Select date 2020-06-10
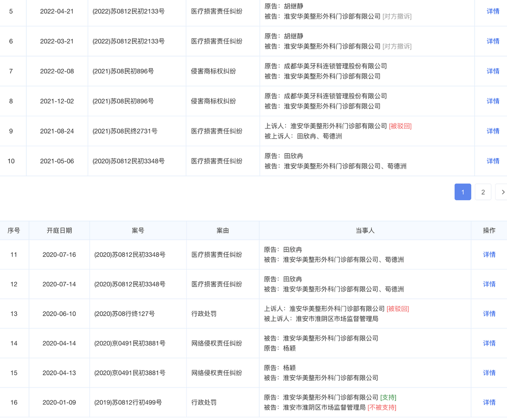This screenshot has width=507, height=420. 59,314
